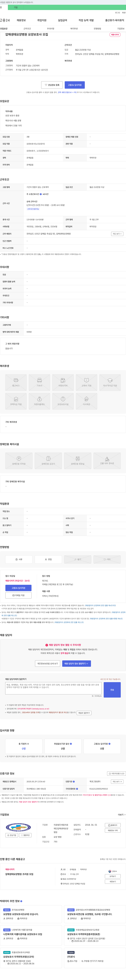Click info icon next to 인증기관 label
The width and height of the screenshot is (126, 980).
[x=74, y=781]
